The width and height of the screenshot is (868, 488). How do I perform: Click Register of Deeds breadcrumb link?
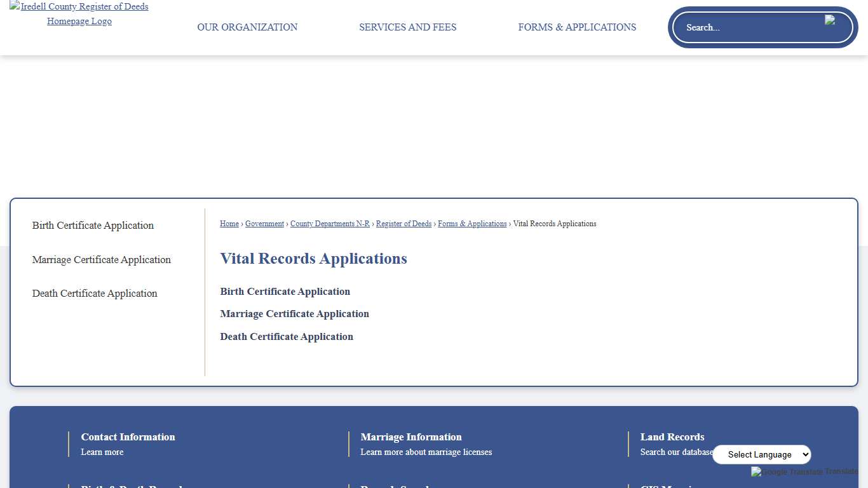coord(403,224)
